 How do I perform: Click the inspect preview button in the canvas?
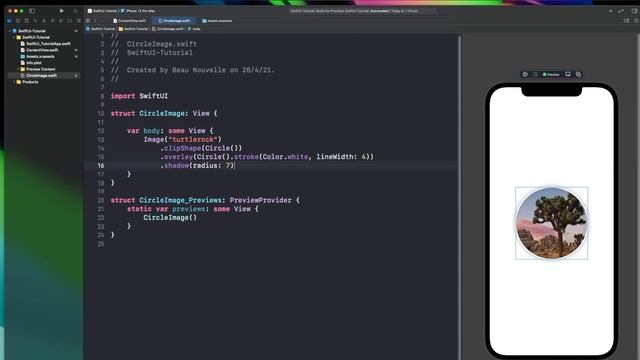click(x=536, y=74)
